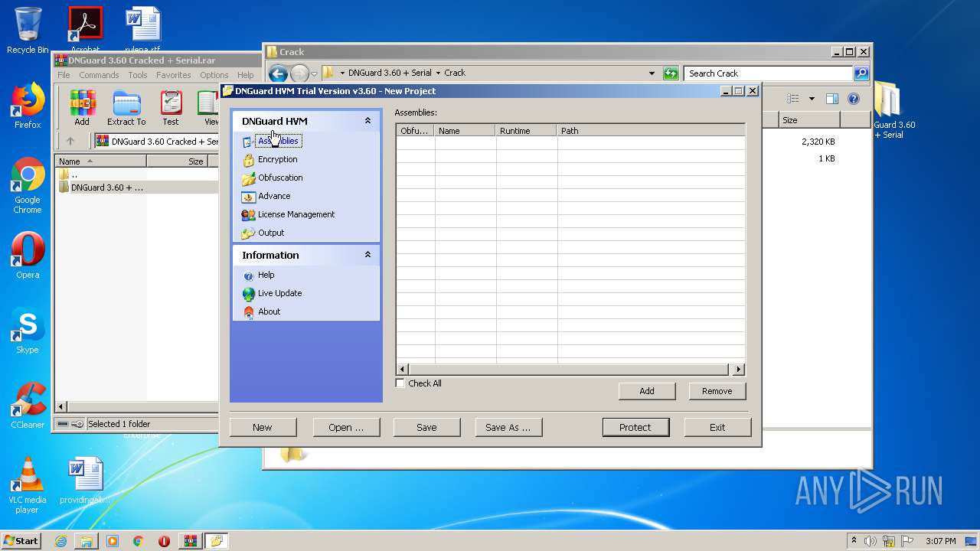Expand breadcrumb arrow after DNGuard 3.60 + Serial
The height and width of the screenshot is (551, 980).
[438, 73]
